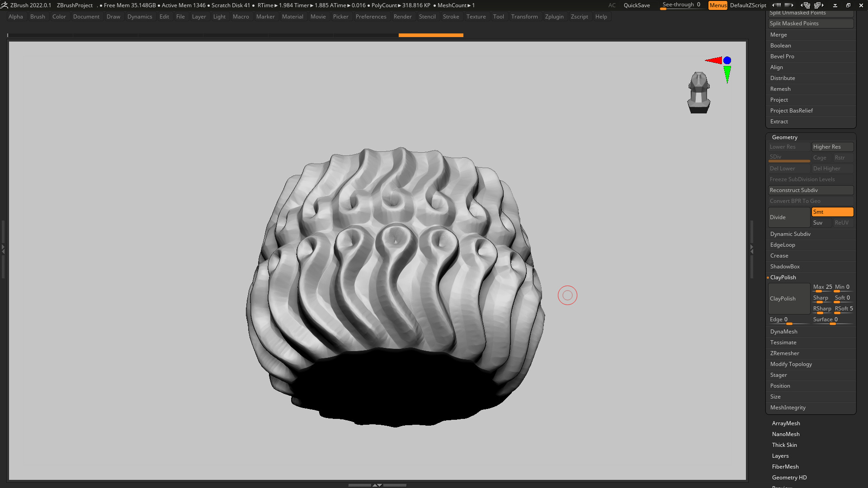Click the next user interface layout icon
Image resolution: width=868 pixels, height=488 pixels.
(819, 5)
